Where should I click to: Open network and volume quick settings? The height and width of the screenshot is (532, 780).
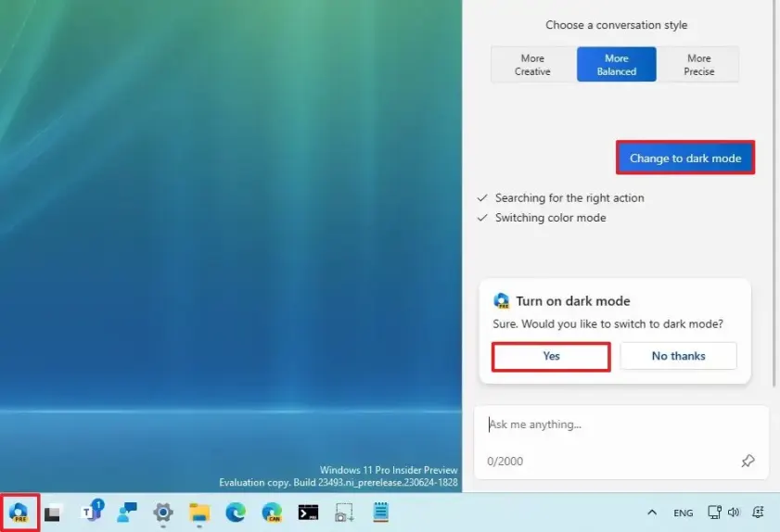click(723, 513)
